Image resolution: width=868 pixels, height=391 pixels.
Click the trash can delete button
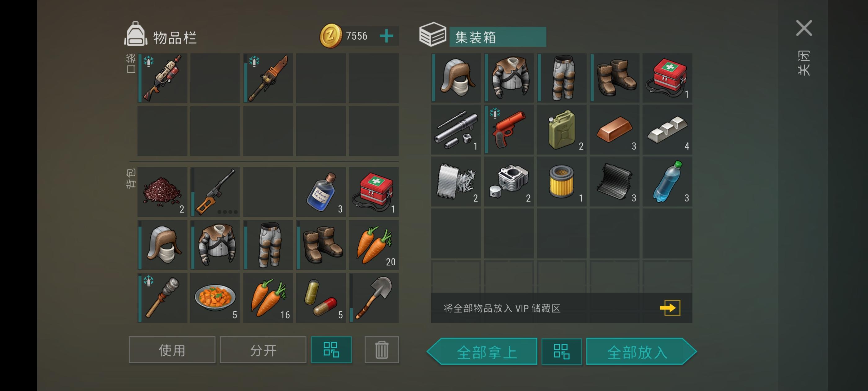381,350
